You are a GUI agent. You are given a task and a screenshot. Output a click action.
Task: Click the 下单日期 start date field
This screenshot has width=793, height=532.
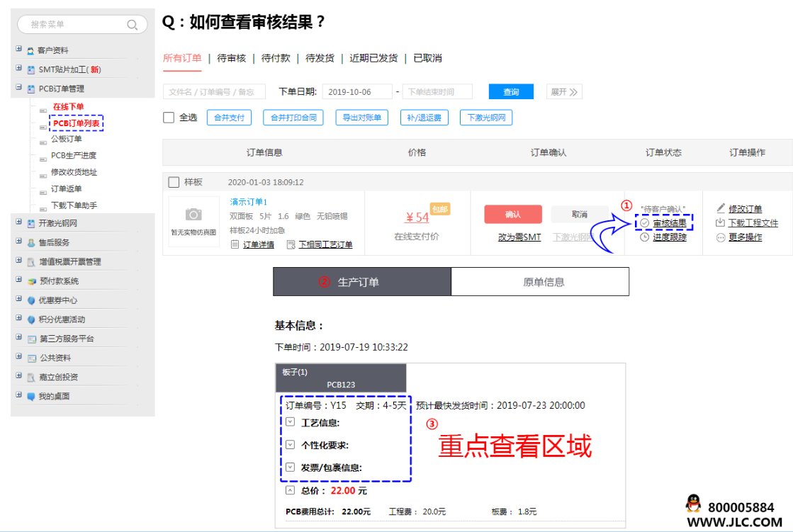tap(357, 92)
